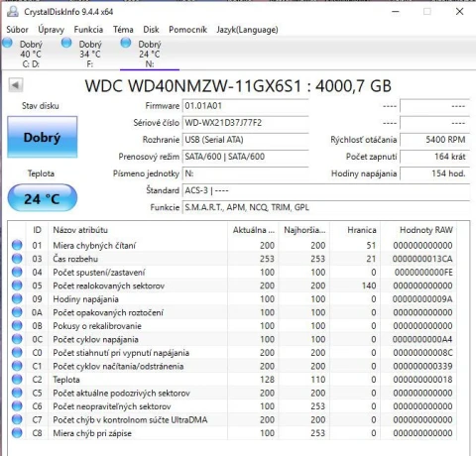Click the previous disk arrow button
This screenshot has height=456, width=476.
16,85
